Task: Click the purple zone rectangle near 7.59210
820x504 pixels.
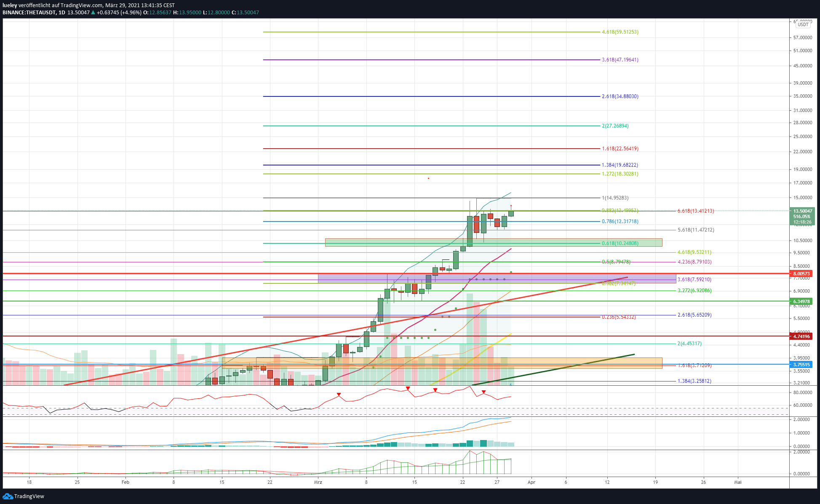Action: [497, 278]
